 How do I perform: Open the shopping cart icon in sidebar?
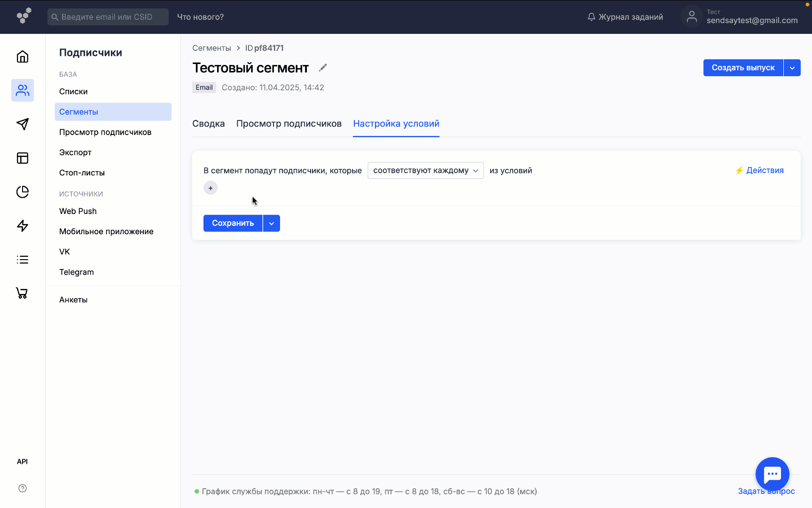point(23,293)
